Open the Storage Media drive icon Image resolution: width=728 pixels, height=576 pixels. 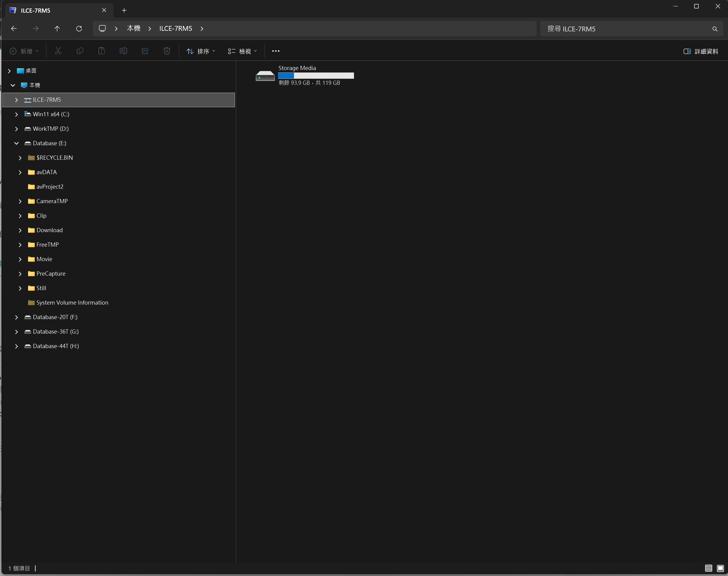point(265,76)
